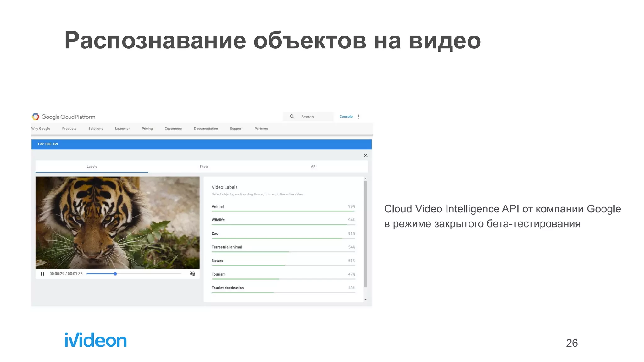Go to the Pricing page
Screen dimensions: 644x362
tap(147, 129)
